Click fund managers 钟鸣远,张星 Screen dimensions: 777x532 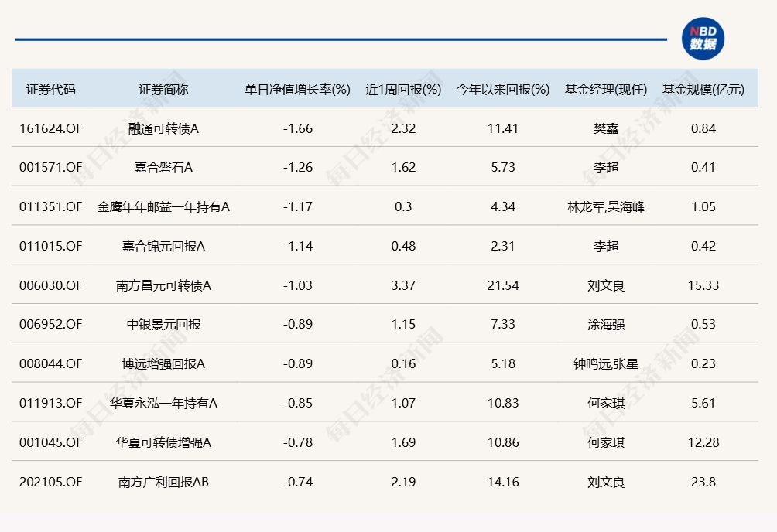coord(605,363)
